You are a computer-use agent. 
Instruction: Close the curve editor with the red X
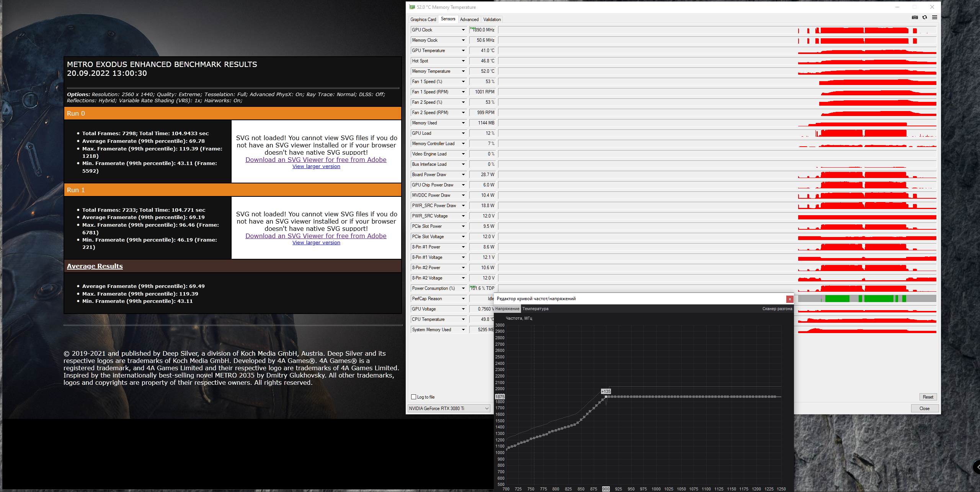(x=789, y=299)
